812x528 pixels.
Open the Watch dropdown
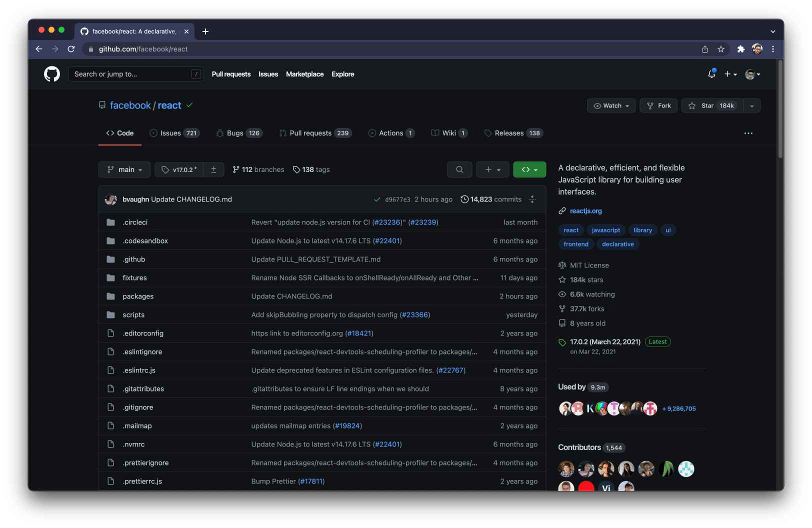611,105
